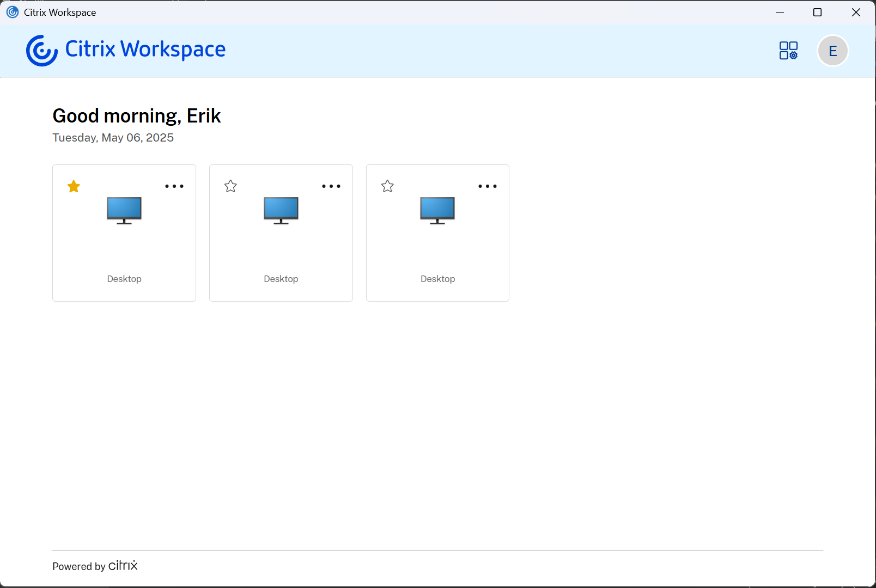Close the Citrix Workspace window

[856, 12]
